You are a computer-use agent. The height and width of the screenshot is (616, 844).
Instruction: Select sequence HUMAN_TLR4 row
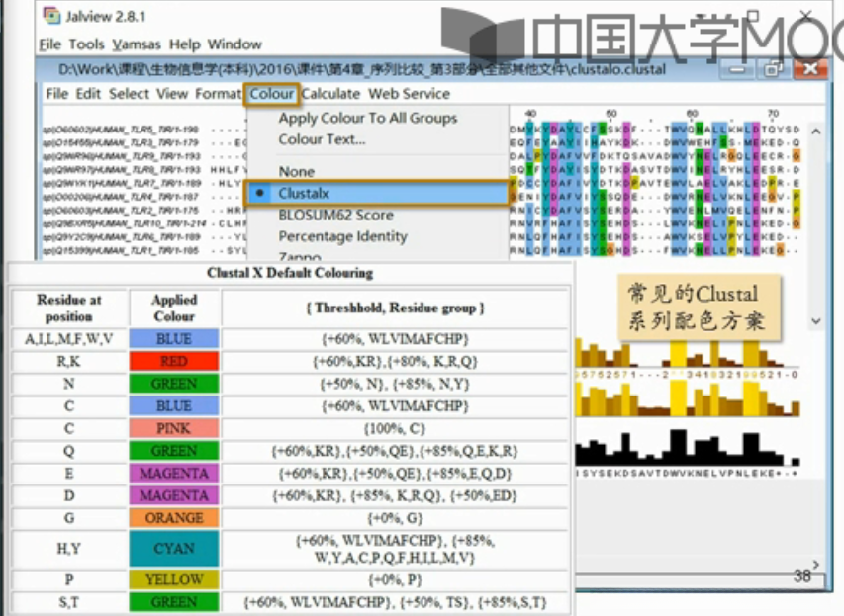[x=122, y=197]
